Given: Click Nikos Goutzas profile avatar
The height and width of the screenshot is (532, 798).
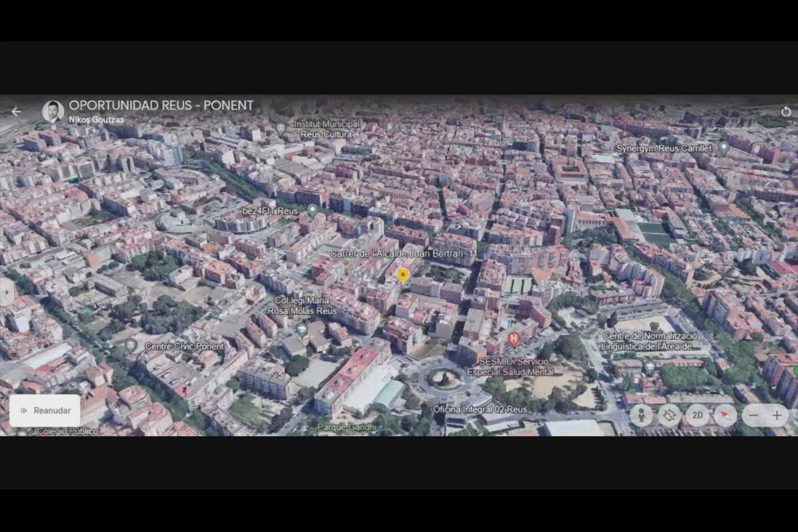Looking at the screenshot, I should pos(53,111).
